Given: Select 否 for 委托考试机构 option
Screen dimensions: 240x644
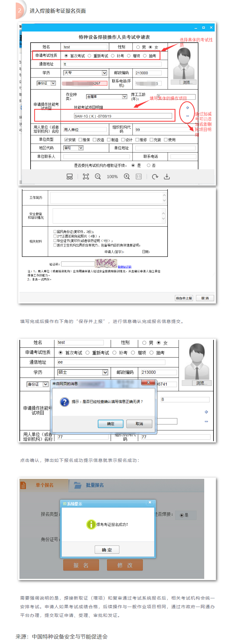Looking at the screenshot, I should tap(149, 165).
